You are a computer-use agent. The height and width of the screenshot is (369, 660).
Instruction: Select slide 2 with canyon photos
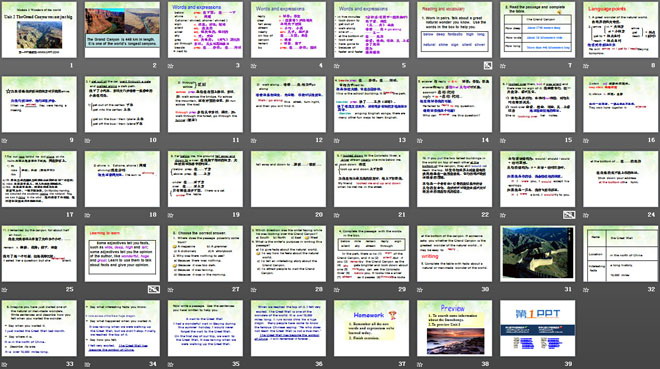click(x=122, y=30)
